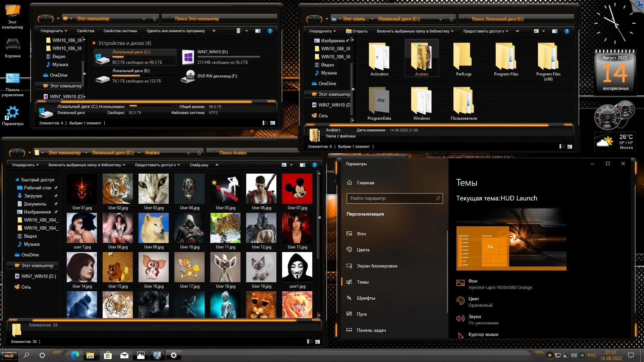Select Экран блокировки in the settings sidebar
Image resolution: width=644 pixels, height=362 pixels.
[x=377, y=266]
